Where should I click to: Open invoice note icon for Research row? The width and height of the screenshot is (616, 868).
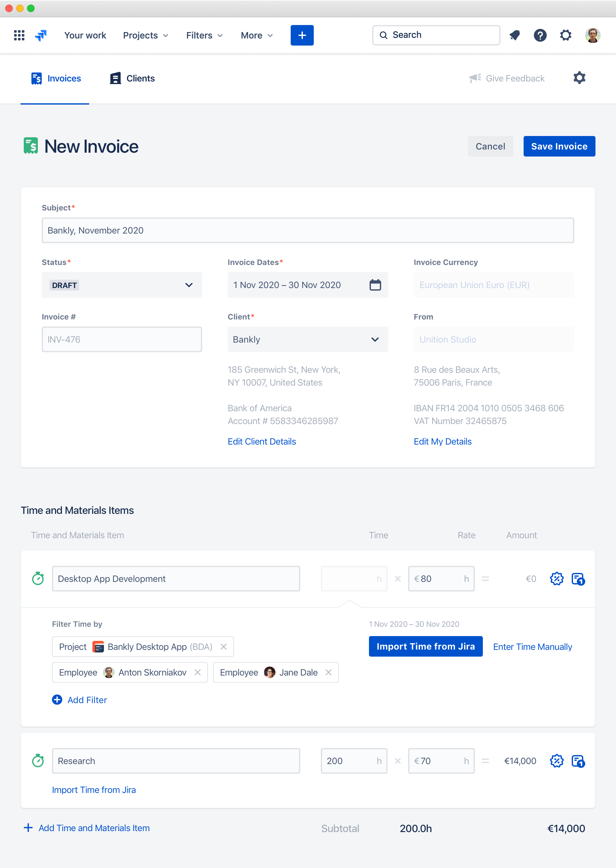click(x=578, y=761)
